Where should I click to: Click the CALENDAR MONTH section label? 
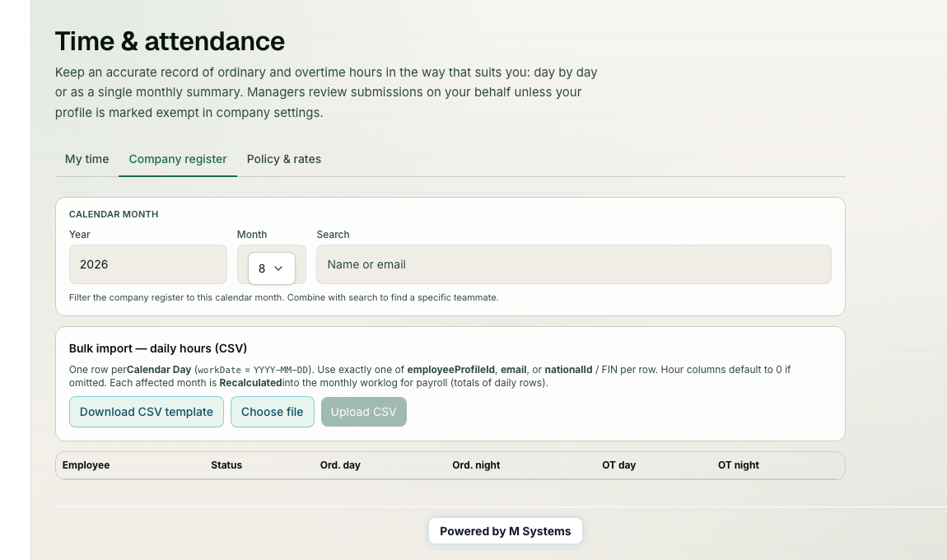(x=114, y=214)
